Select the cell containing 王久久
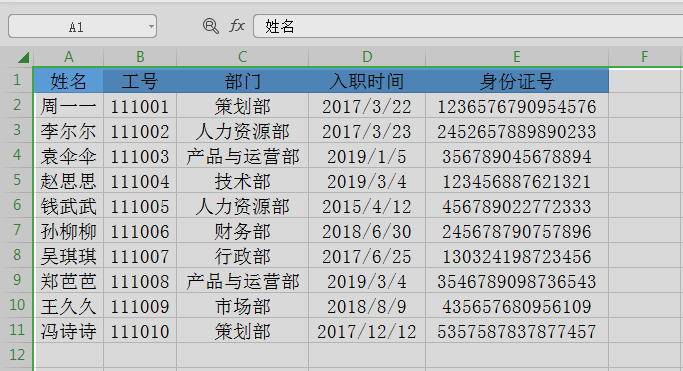This screenshot has width=683, height=371. [68, 306]
